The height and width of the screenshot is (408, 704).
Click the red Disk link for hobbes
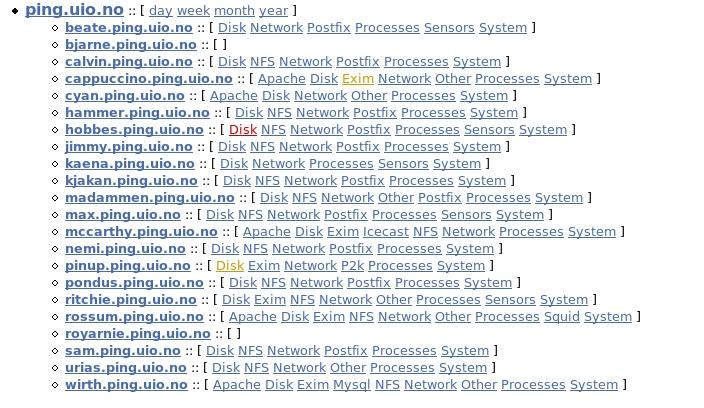click(x=243, y=130)
